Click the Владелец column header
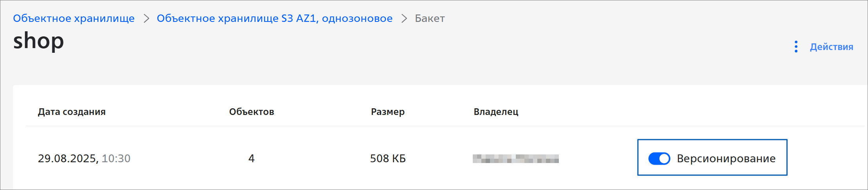 coord(496,112)
